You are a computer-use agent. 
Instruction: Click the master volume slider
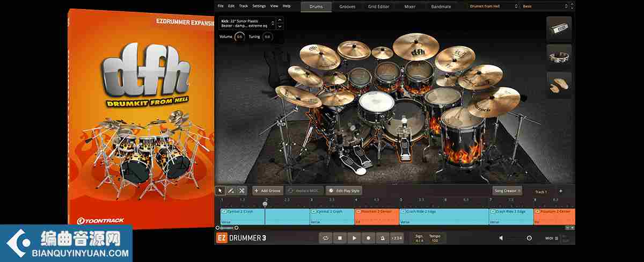pyautogui.click(x=519, y=238)
